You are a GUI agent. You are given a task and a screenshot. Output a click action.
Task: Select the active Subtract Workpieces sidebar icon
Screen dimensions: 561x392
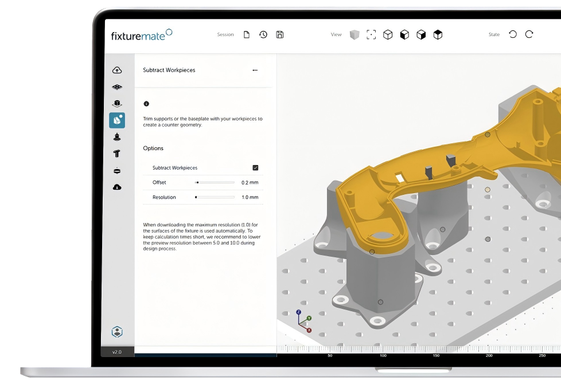117,120
